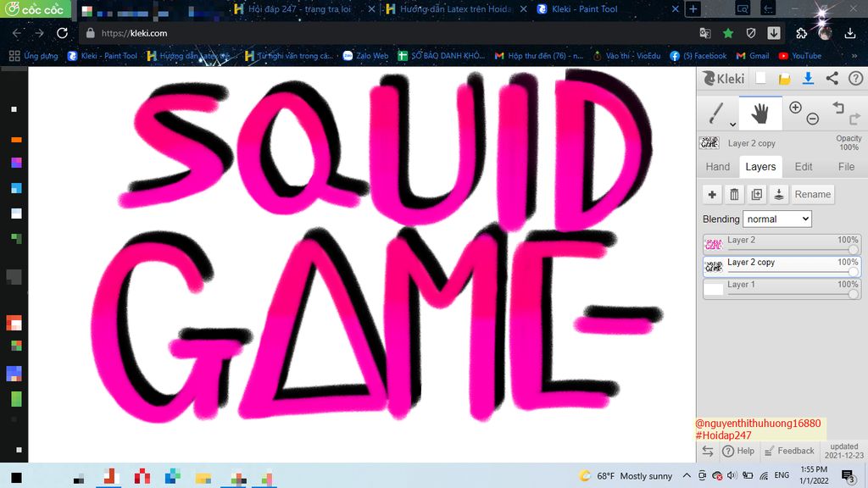Zoom in with the plus magnifier
This screenshot has height=488, width=868.
(x=795, y=108)
